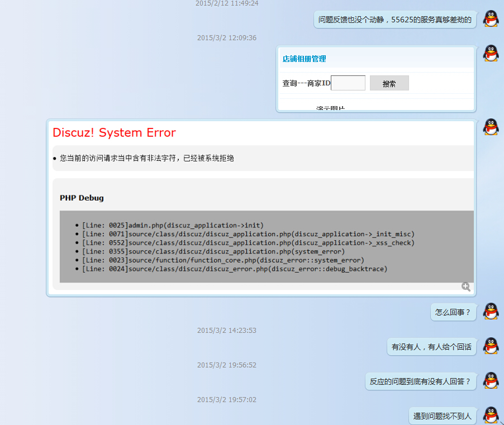Open the 店铺相册管理 panel title

pyautogui.click(x=304, y=59)
